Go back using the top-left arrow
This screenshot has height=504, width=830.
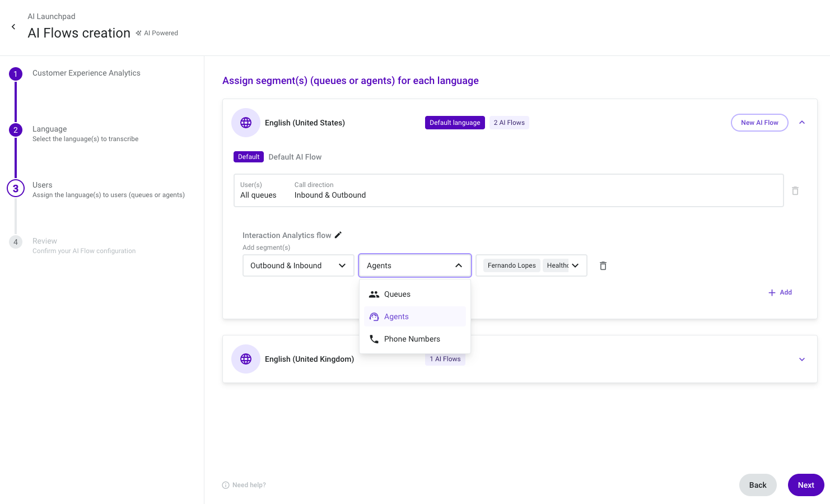[13, 27]
